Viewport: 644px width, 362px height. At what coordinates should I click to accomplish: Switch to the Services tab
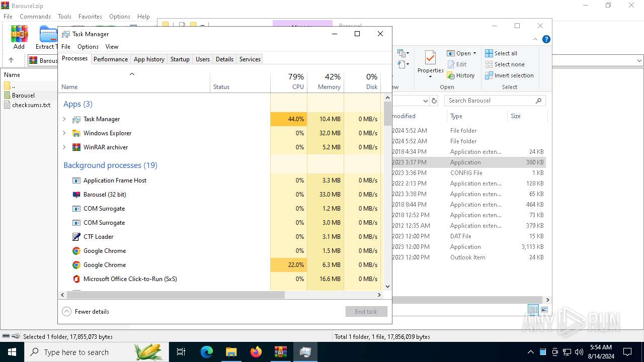coord(250,59)
